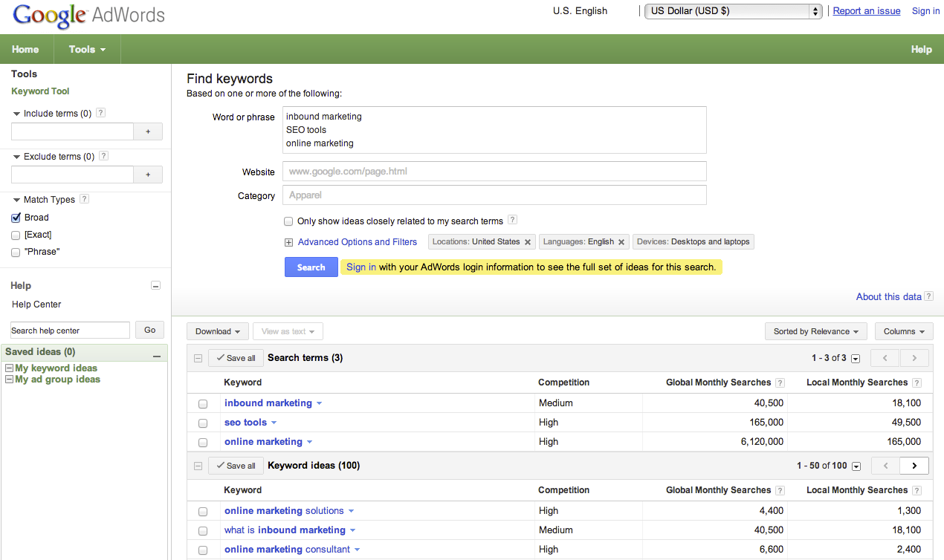Open Help in the green navigation bar

tap(921, 50)
